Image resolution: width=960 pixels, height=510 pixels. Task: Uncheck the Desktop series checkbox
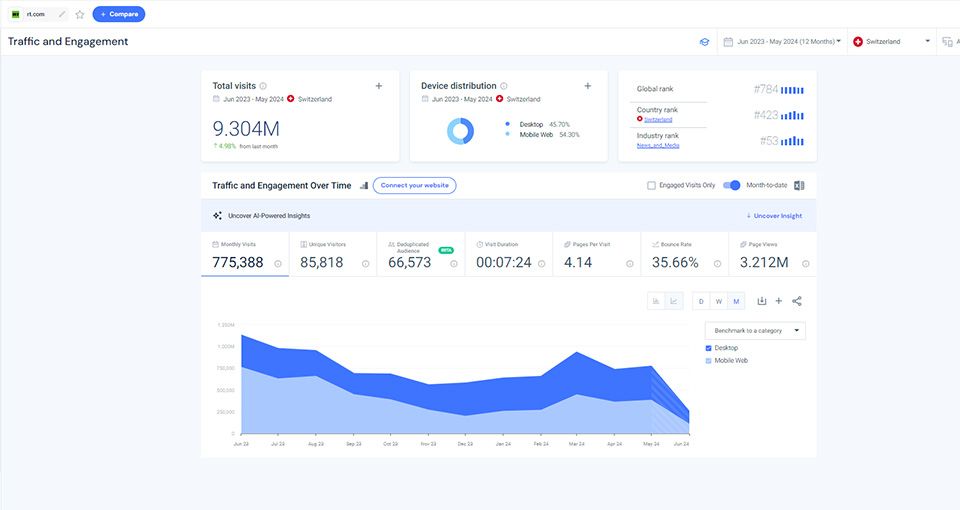pyautogui.click(x=709, y=348)
